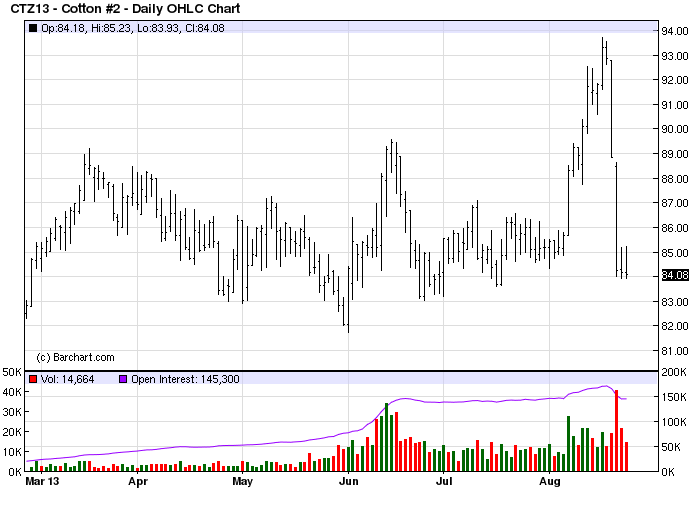Click the (c) Barchart.com watermark
The width and height of the screenshot is (700, 512).
point(75,357)
